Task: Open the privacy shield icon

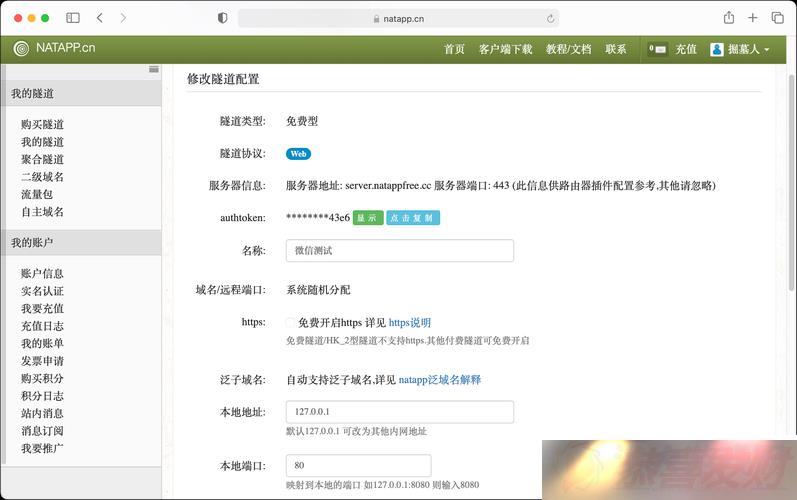Action: (222, 18)
